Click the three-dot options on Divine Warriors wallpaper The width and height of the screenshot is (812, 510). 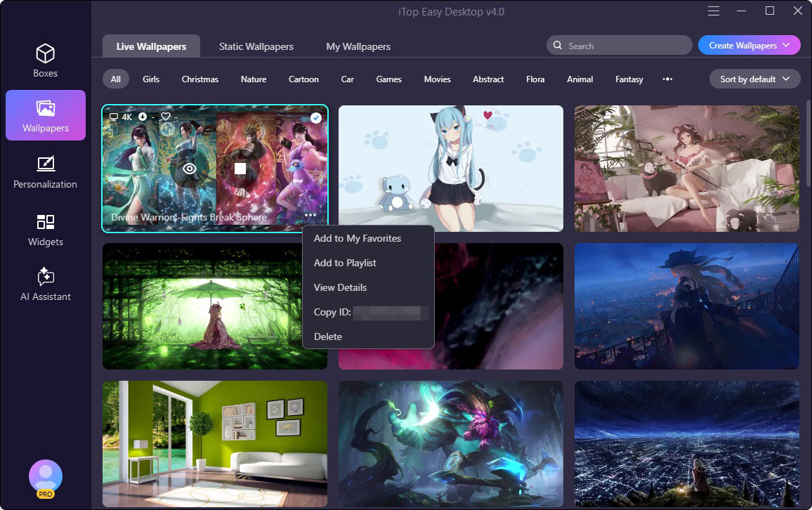[x=310, y=215]
